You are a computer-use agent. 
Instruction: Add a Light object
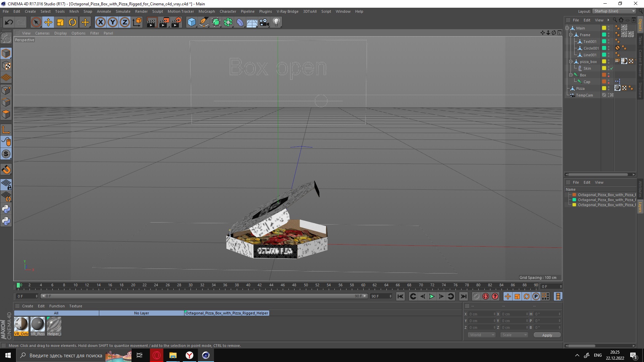coord(276,22)
